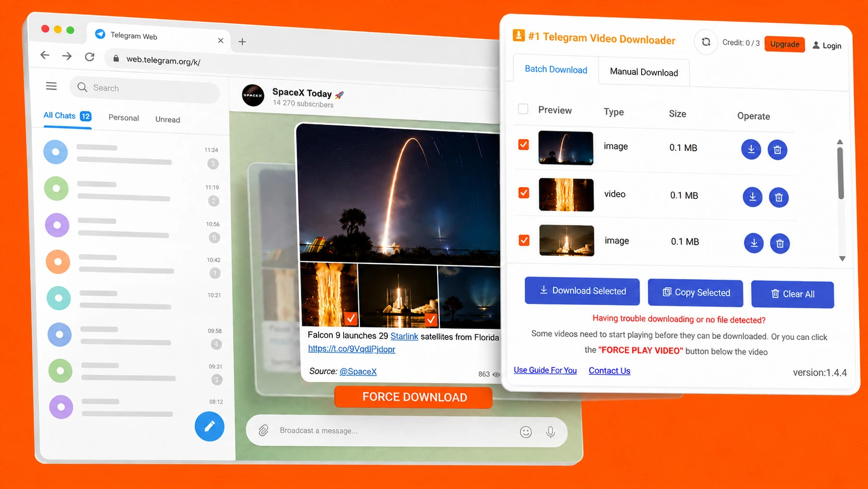The image size is (868, 489).
Task: Delete the video row file
Action: click(779, 197)
